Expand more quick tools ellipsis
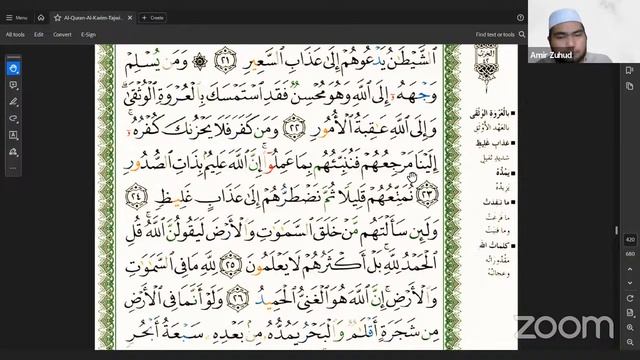 pyautogui.click(x=13, y=168)
